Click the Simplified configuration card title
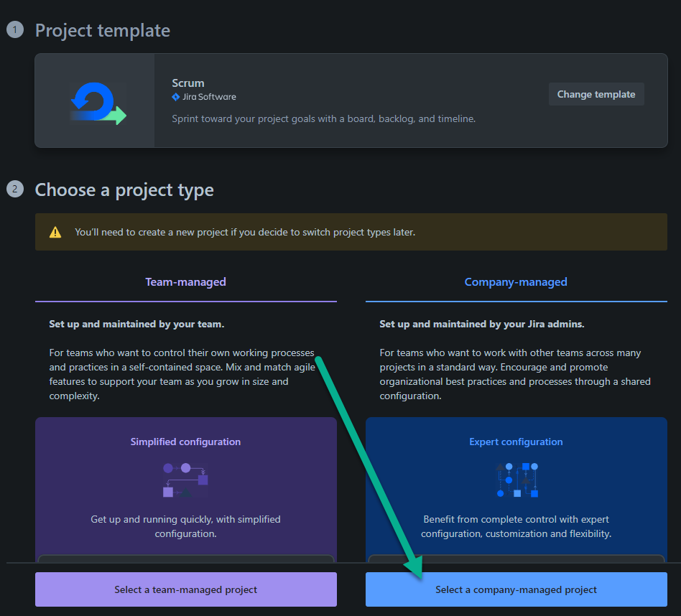 point(185,442)
